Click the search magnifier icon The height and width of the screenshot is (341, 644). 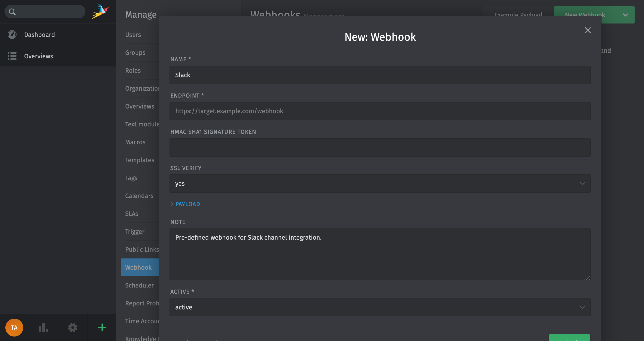tap(12, 11)
